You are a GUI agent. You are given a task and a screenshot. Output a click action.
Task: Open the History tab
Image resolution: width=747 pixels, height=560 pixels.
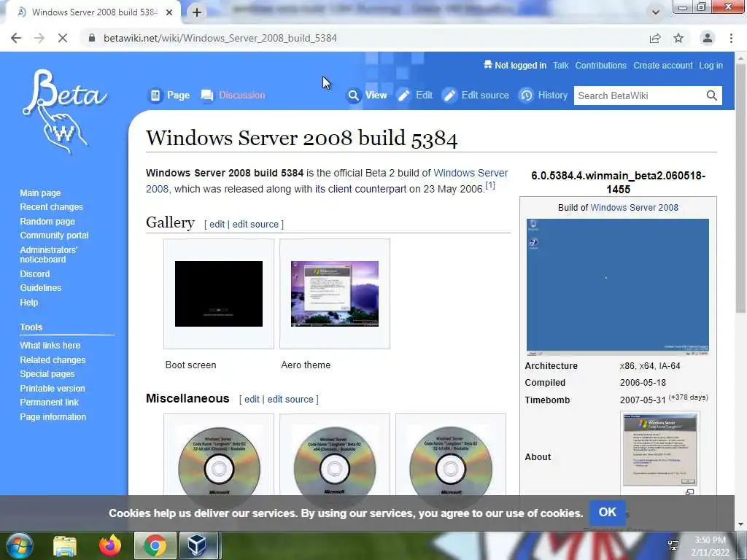[543, 96]
